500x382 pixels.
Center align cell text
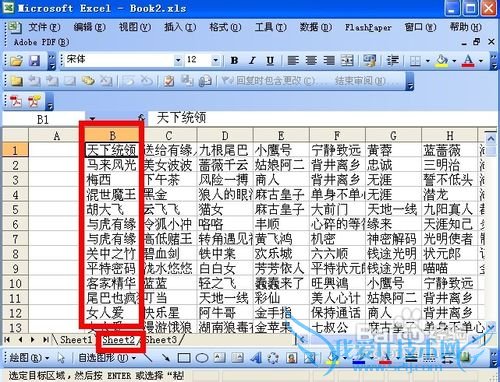tap(311, 61)
